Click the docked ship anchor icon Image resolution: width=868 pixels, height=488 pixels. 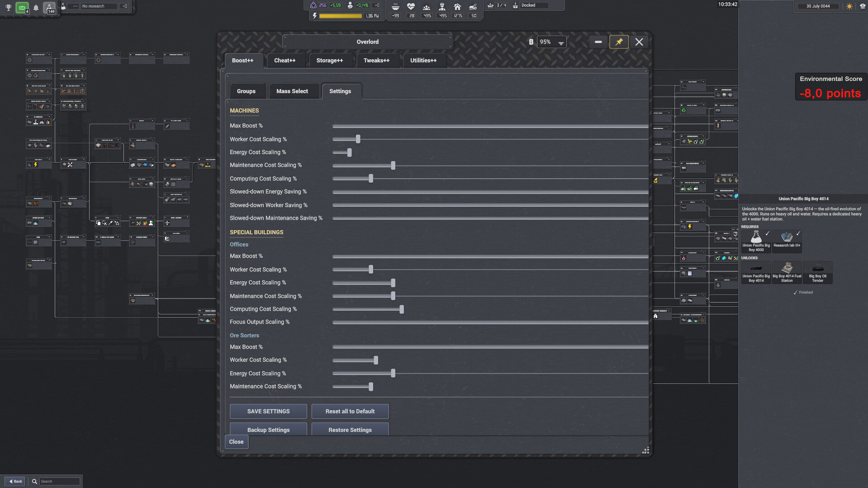point(515,5)
